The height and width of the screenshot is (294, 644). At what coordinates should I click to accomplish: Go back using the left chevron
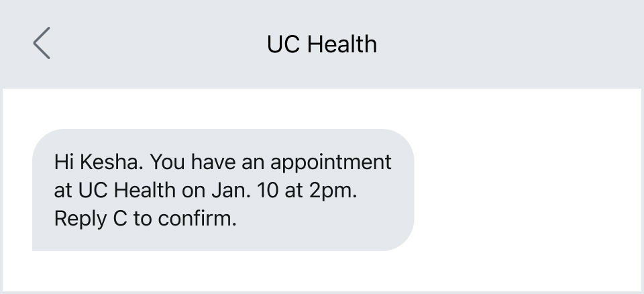click(42, 44)
